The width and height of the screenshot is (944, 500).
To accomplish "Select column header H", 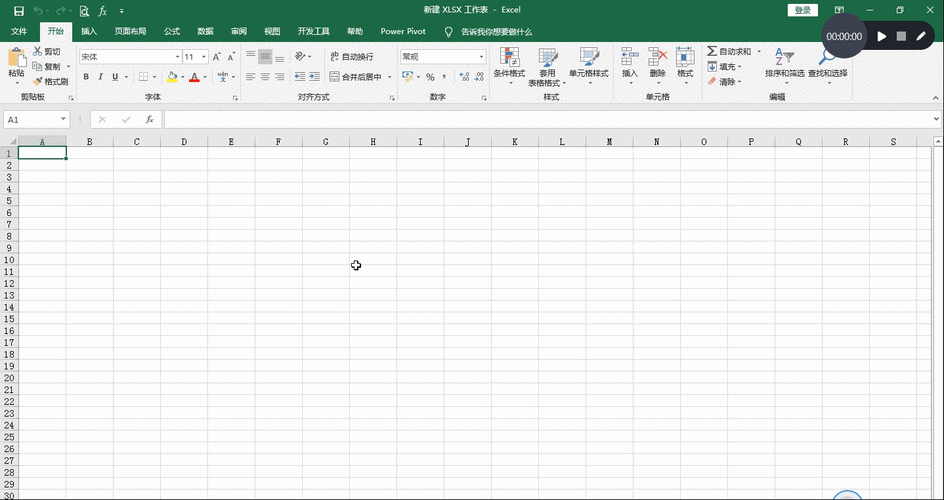I will tap(373, 142).
